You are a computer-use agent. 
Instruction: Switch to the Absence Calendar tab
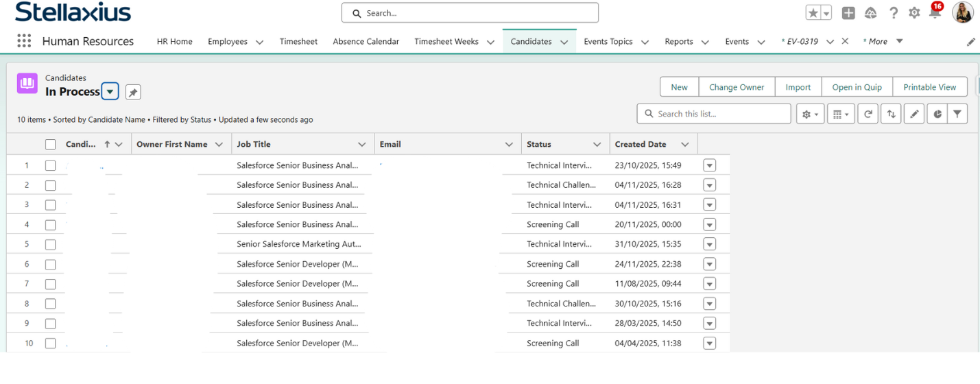click(x=366, y=41)
